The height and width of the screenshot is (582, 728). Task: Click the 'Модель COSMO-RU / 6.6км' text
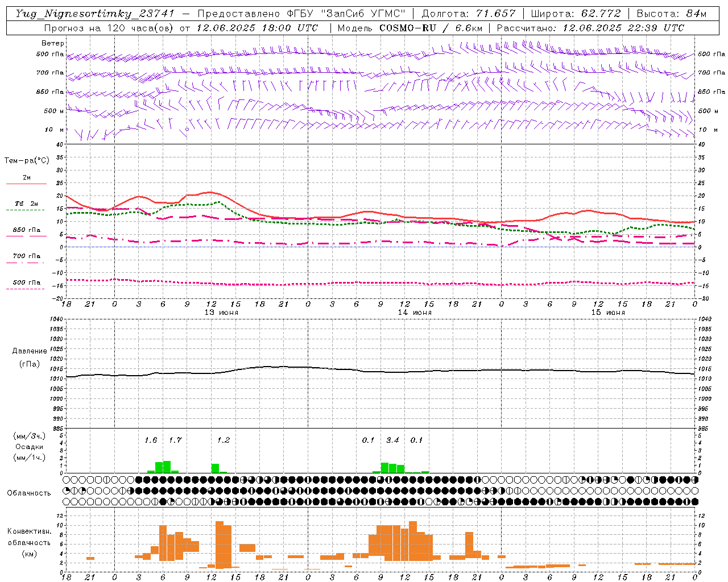(x=409, y=28)
